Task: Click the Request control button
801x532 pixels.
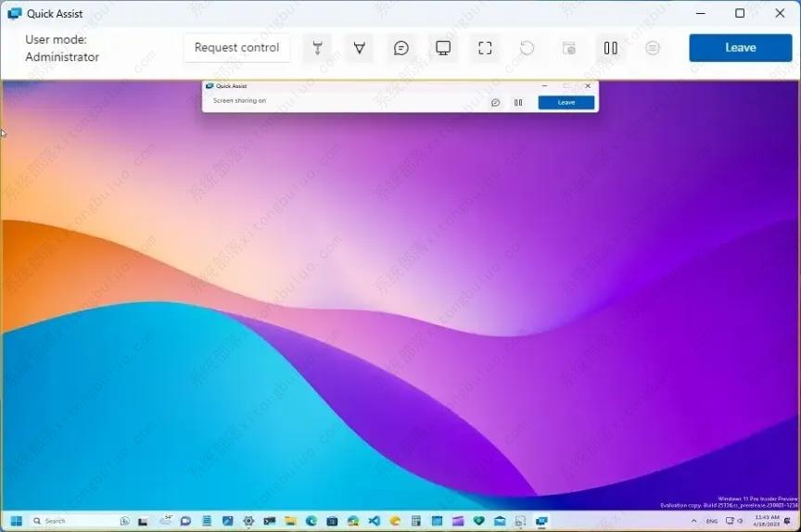Action: tap(237, 48)
